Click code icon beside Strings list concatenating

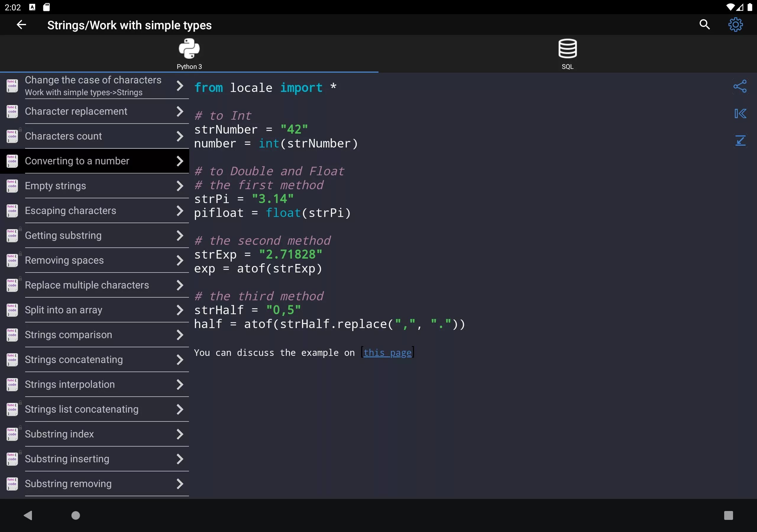12,409
